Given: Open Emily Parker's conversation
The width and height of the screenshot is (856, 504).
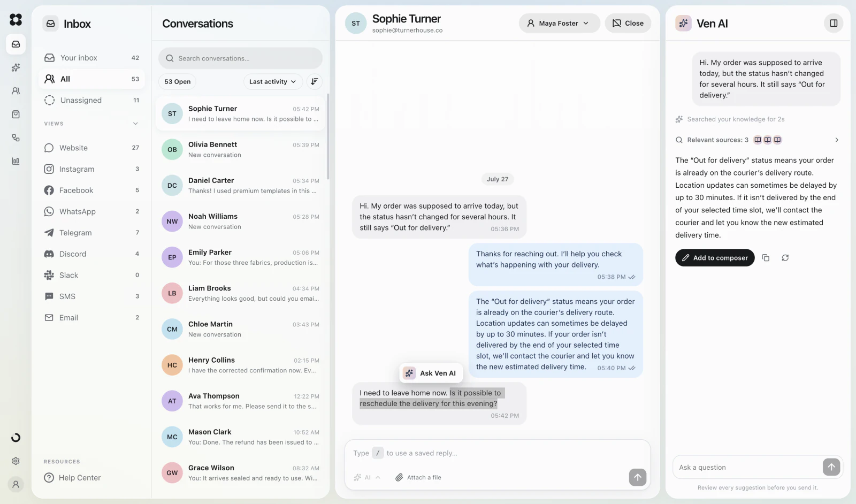Looking at the screenshot, I should 241,257.
